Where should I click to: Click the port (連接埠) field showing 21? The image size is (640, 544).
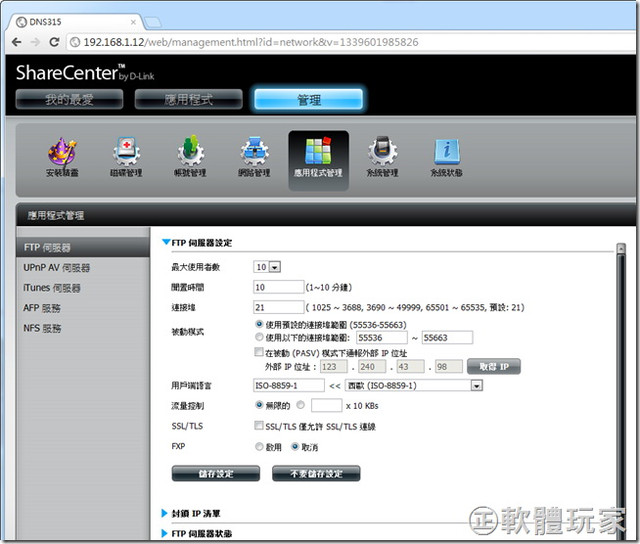click(x=279, y=307)
